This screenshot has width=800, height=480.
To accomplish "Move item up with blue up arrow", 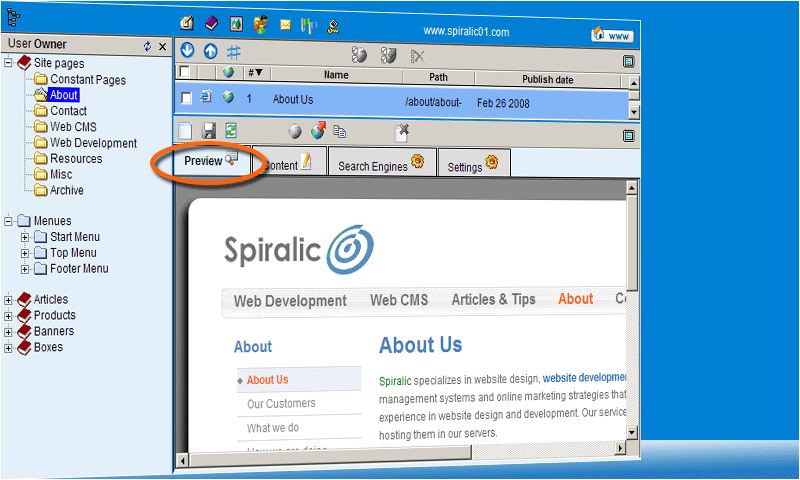I will (210, 51).
